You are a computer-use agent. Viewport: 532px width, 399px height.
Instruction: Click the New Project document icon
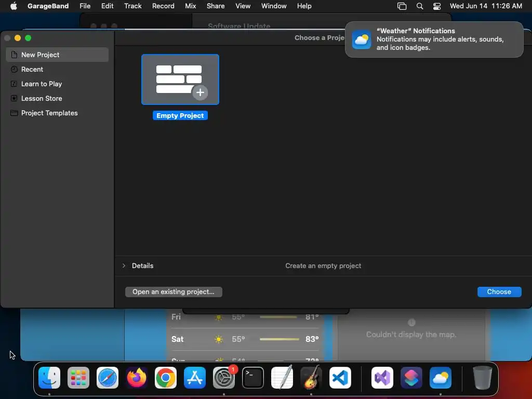[14, 55]
